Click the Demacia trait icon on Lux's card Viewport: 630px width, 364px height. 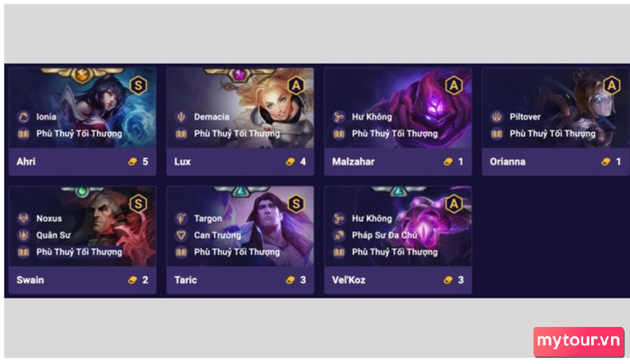181,117
